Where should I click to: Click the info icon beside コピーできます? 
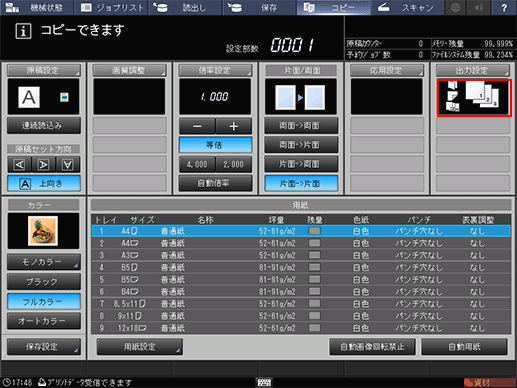click(23, 31)
